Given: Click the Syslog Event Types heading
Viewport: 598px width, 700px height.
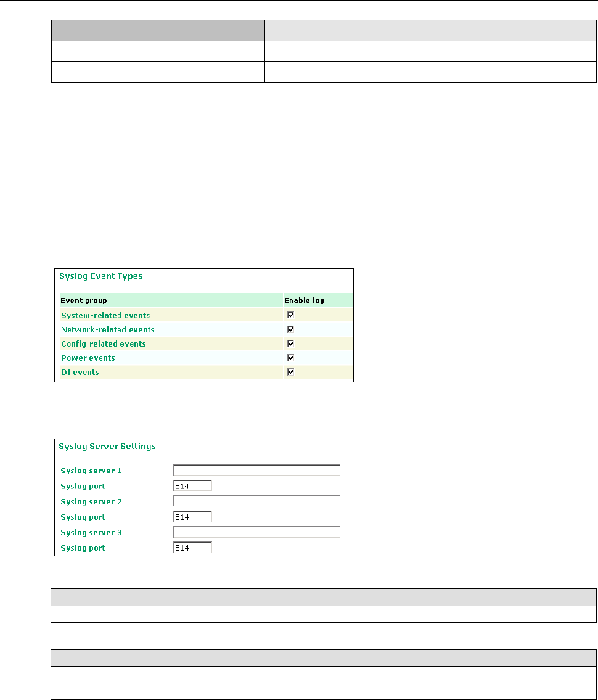Looking at the screenshot, I should 101,276.
